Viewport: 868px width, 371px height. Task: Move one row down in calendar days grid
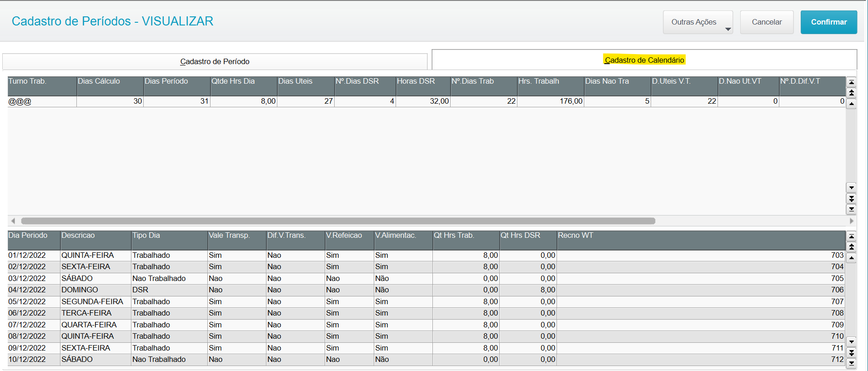[x=851, y=341]
